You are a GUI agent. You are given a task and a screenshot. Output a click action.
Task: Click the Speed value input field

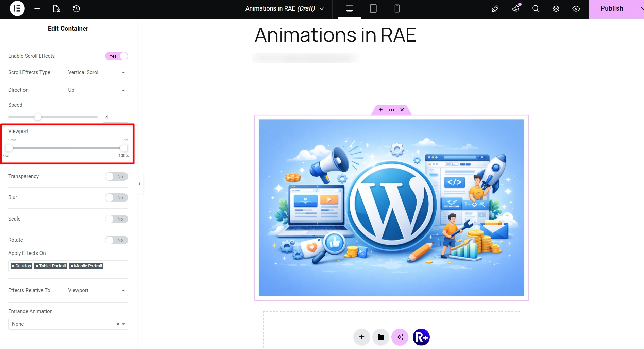(x=115, y=117)
